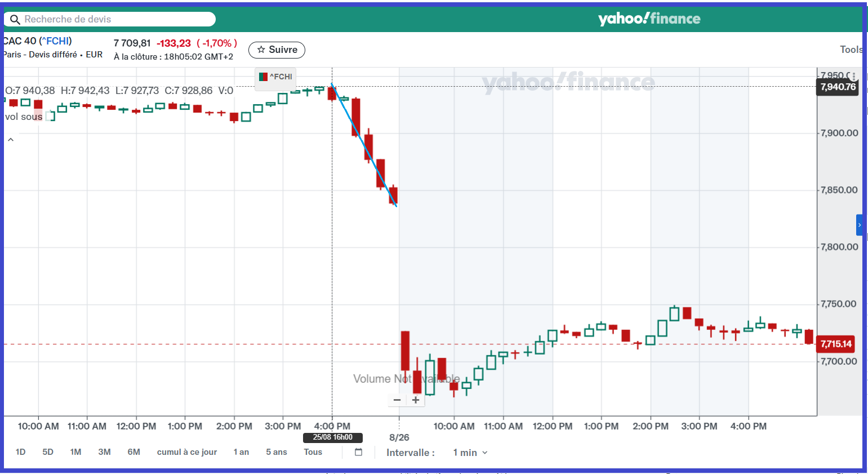The image size is (868, 474).
Task: Click the Yahoo Finance logo
Action: (649, 19)
